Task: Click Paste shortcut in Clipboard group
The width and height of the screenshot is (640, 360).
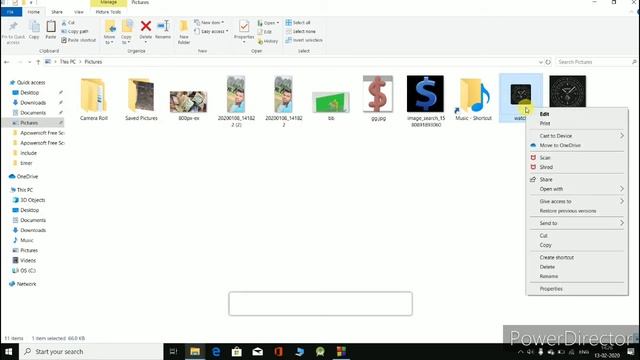Action: [x=78, y=40]
